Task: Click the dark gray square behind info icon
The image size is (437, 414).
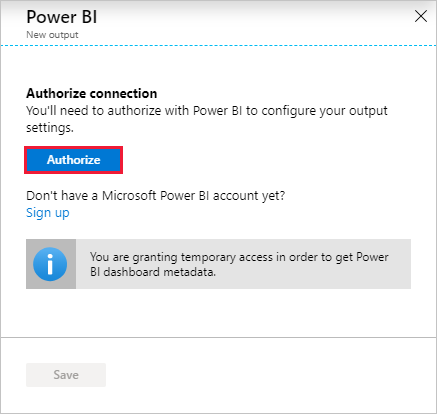Action: point(51,264)
